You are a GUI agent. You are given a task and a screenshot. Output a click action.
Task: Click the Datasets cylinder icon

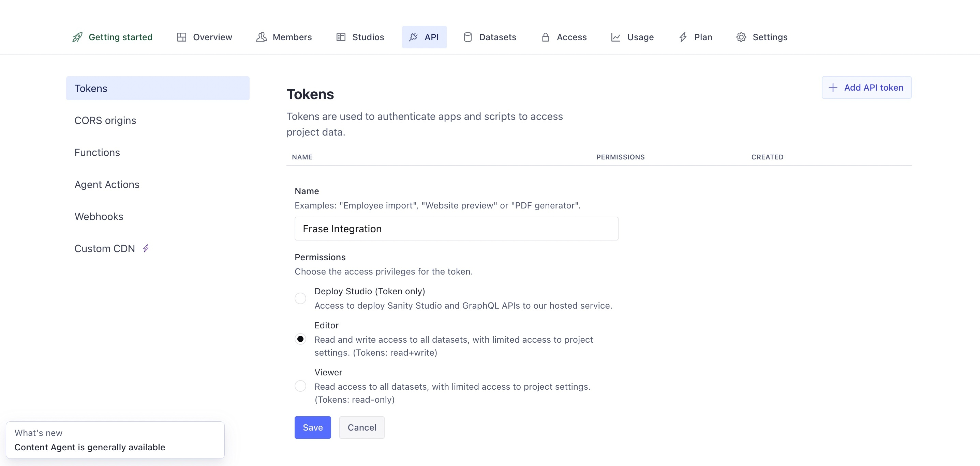pos(467,37)
